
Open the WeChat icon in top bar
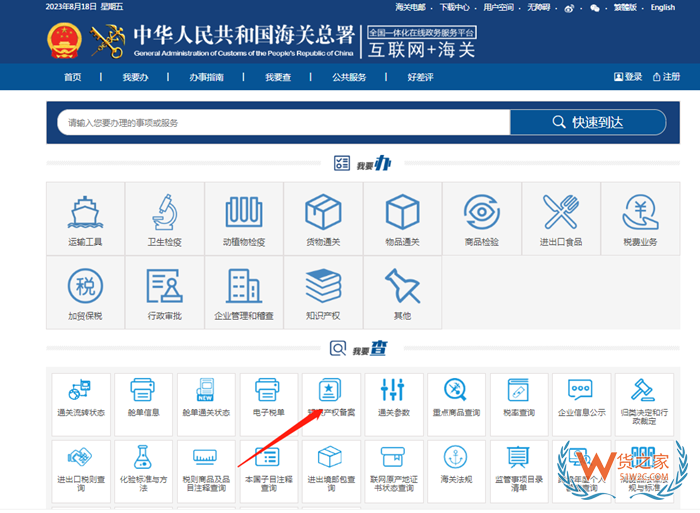coord(595,8)
